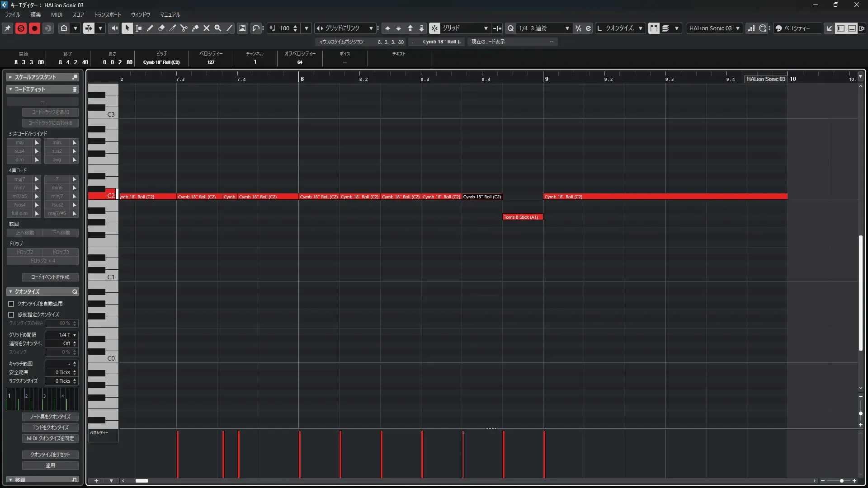Open the MIDI menu

(x=57, y=15)
